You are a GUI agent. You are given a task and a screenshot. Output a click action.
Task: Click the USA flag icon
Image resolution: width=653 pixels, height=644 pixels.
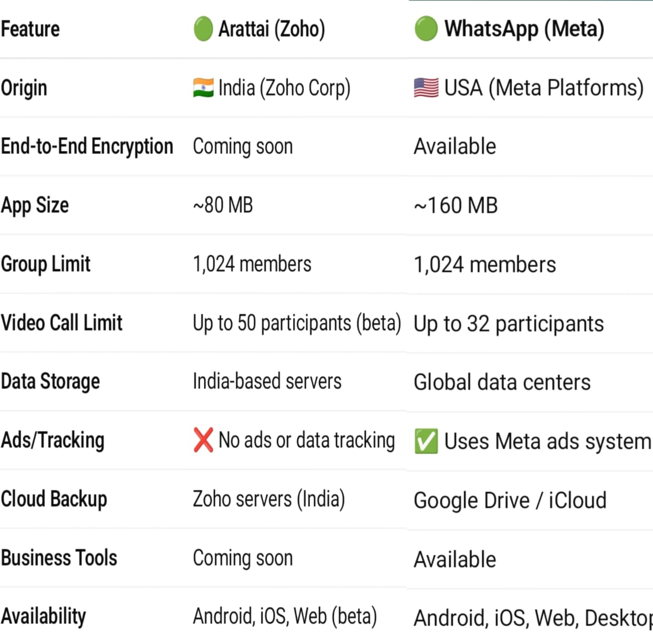click(x=426, y=88)
